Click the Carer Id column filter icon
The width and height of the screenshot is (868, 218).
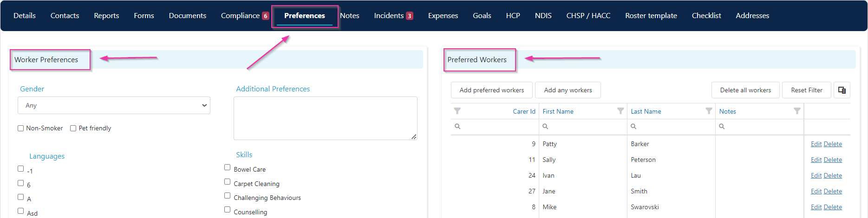[x=457, y=111]
